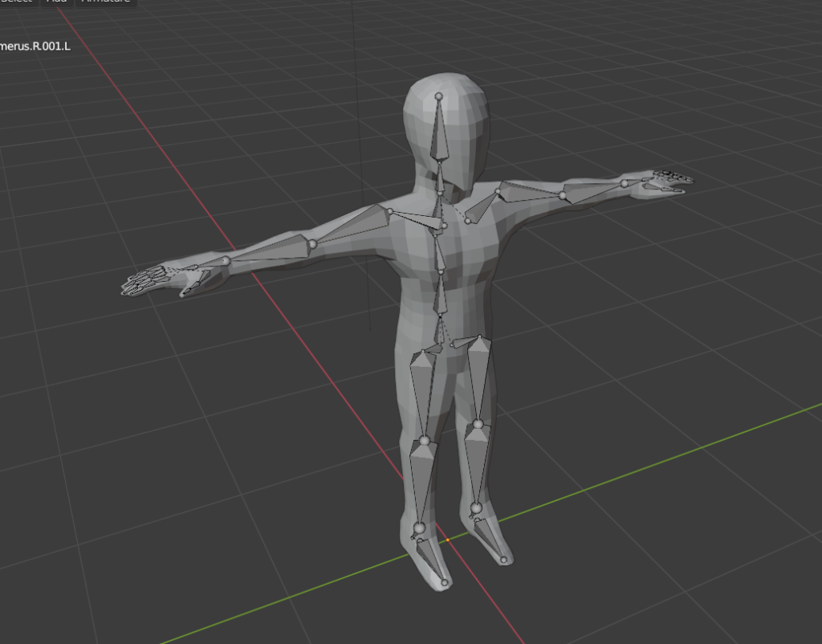
Task: Click the wrist joint on left arm
Action: 226,260
